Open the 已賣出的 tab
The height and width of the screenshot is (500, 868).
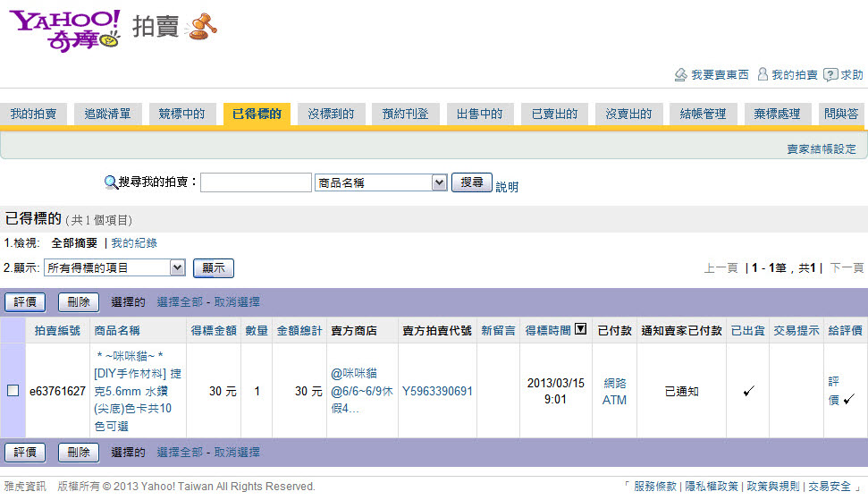click(554, 114)
